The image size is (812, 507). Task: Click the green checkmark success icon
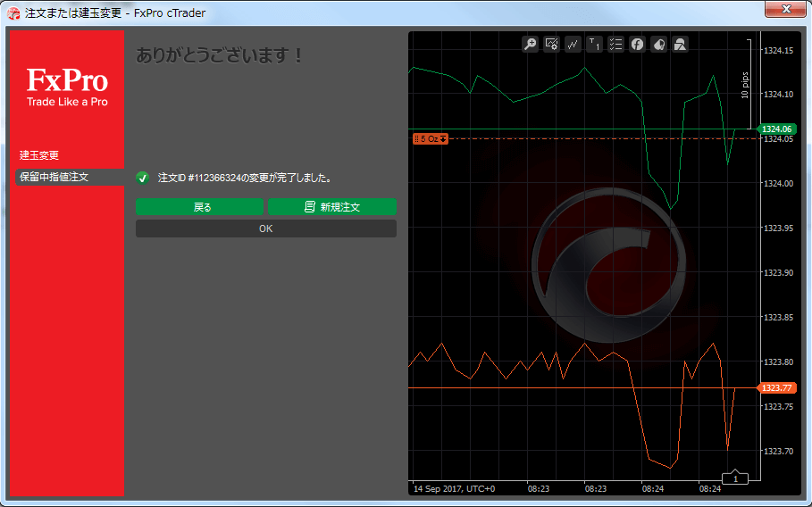[x=142, y=178]
